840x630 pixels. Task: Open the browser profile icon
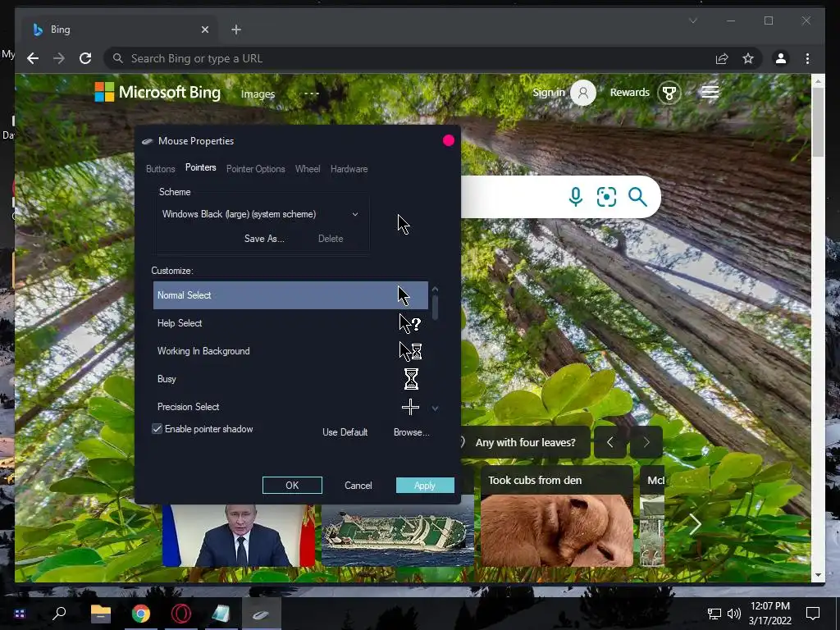(781, 58)
